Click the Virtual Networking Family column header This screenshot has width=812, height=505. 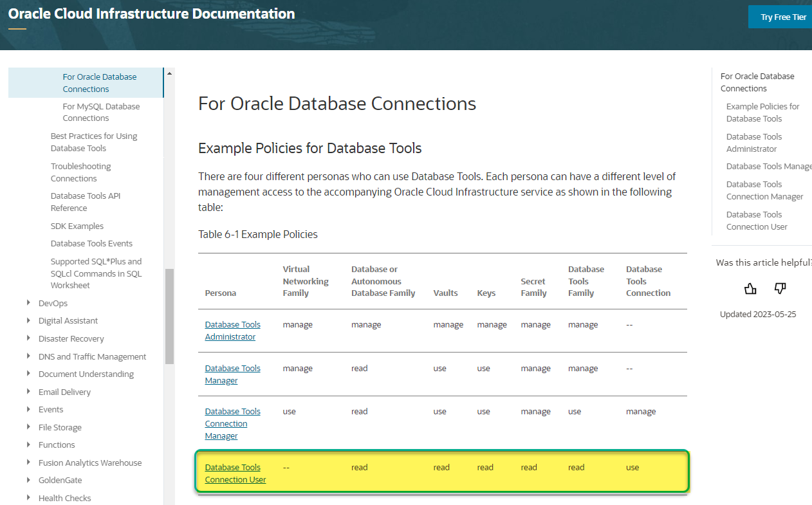coord(306,281)
